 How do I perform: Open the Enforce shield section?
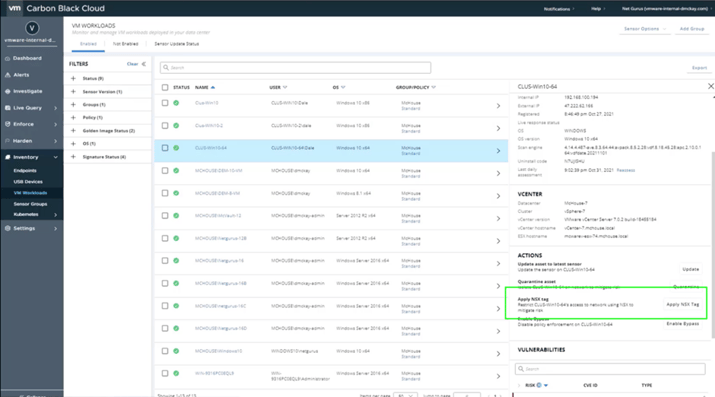[8, 124]
